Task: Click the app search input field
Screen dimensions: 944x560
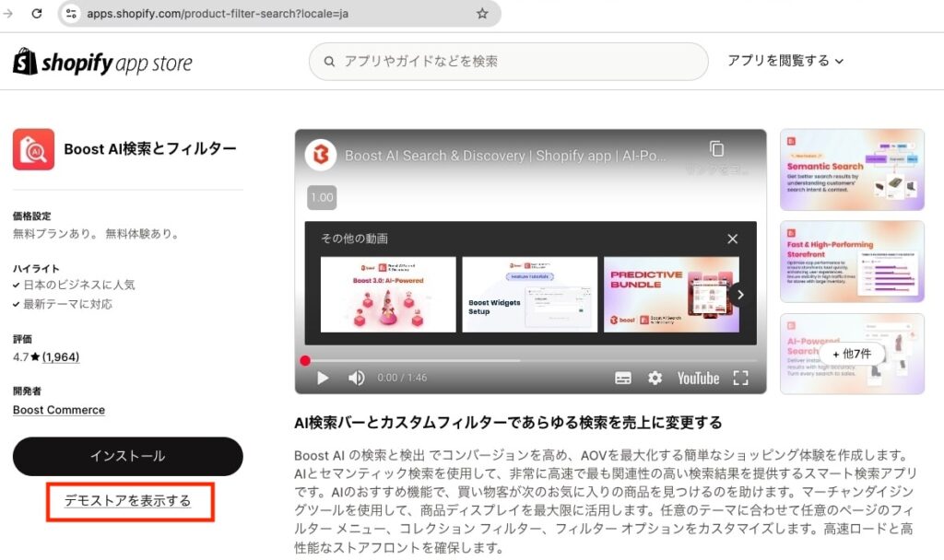Action: point(516,62)
